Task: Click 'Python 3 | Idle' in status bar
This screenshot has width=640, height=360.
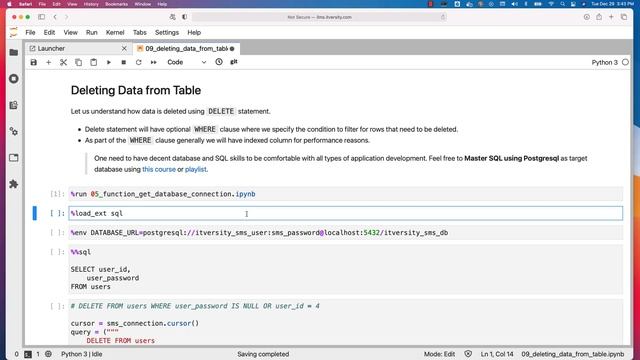Action: [x=82, y=354]
